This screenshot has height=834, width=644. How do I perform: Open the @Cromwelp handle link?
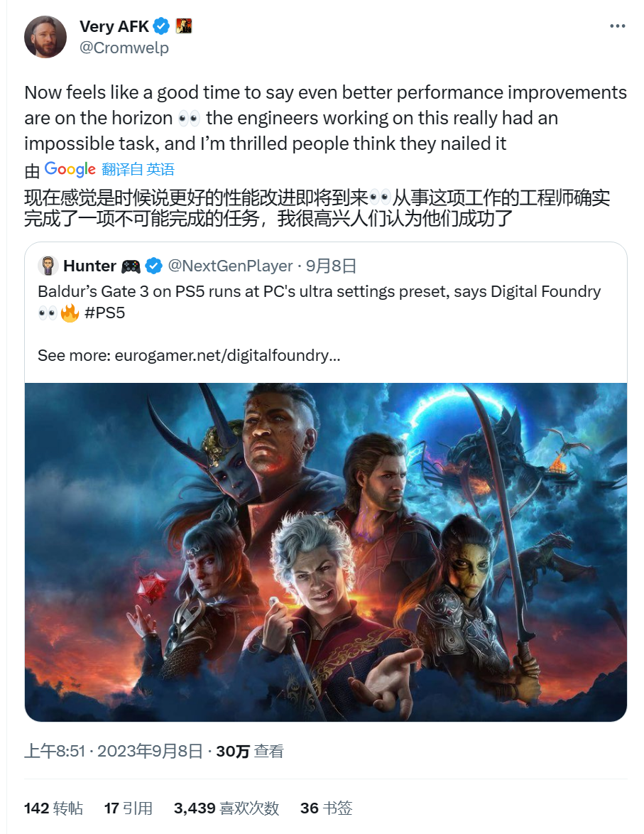point(124,48)
